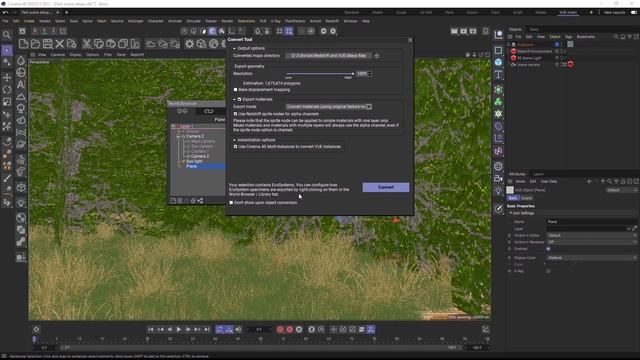Switch to the Takes tab in Object Manager
The width and height of the screenshot is (640, 360).
click(534, 29)
